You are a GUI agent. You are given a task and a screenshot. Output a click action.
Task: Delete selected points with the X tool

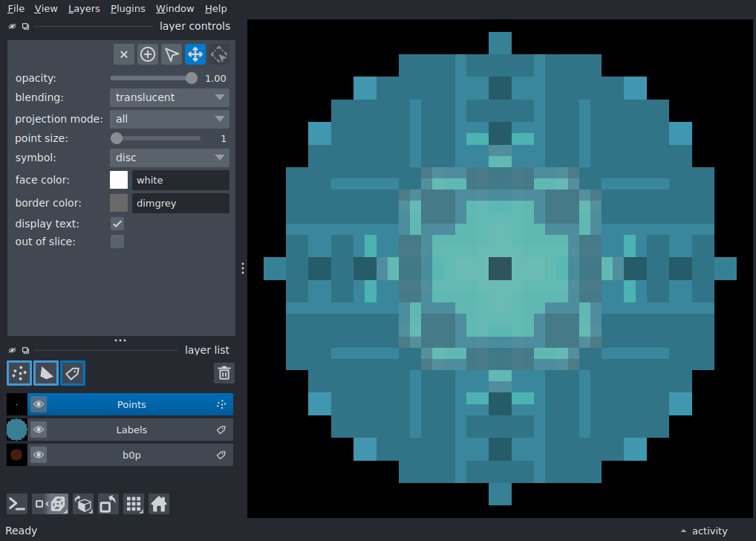click(x=124, y=54)
